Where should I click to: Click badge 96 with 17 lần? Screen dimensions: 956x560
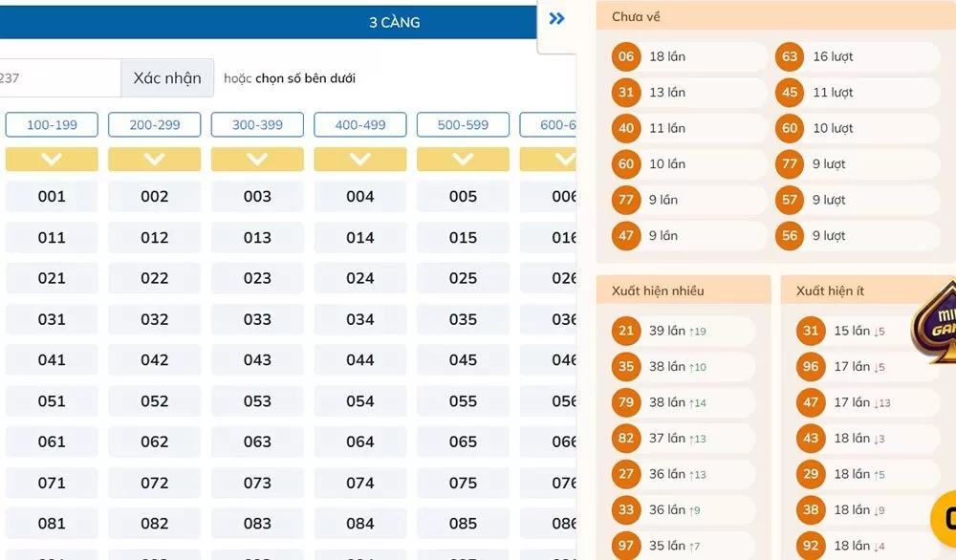(810, 366)
